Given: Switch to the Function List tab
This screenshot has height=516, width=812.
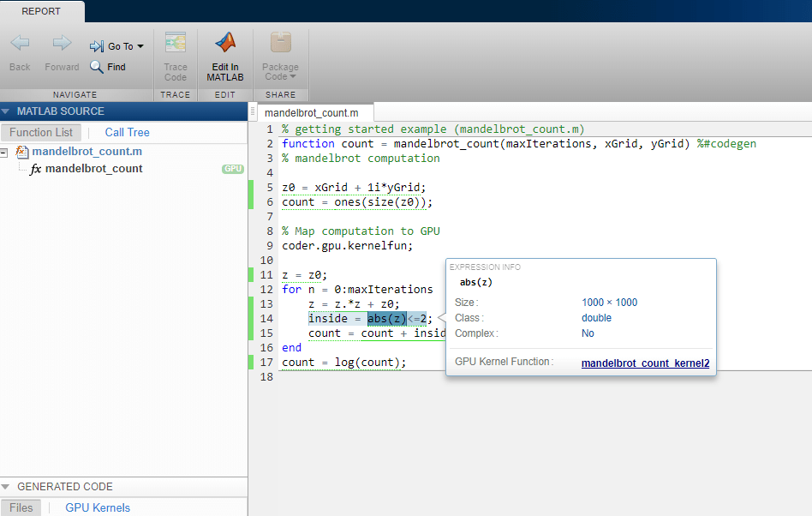Looking at the screenshot, I should point(41,132).
